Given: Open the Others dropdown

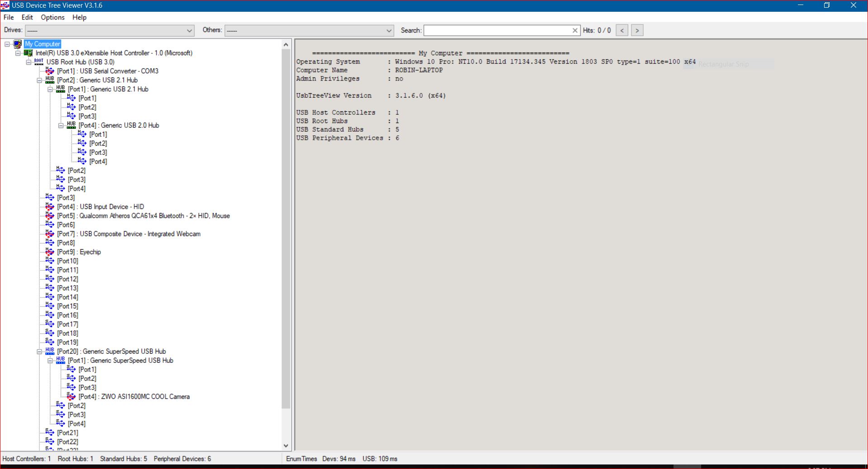Looking at the screenshot, I should coord(309,30).
